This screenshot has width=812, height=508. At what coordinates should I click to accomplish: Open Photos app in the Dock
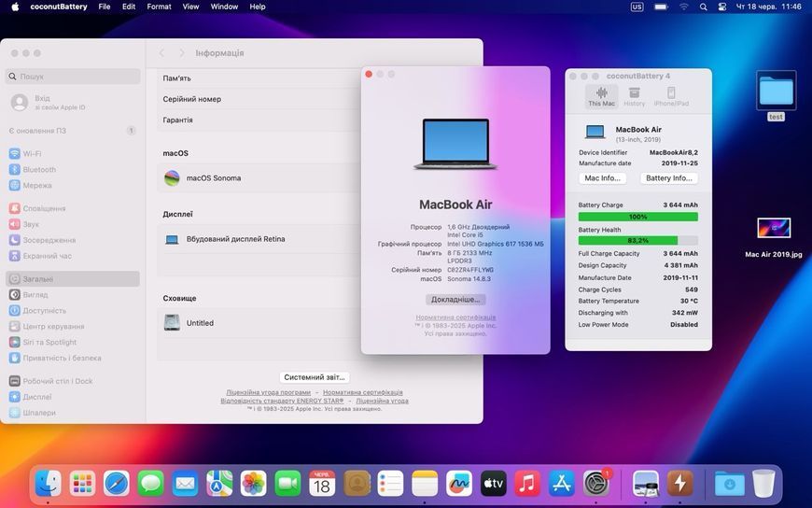(253, 484)
